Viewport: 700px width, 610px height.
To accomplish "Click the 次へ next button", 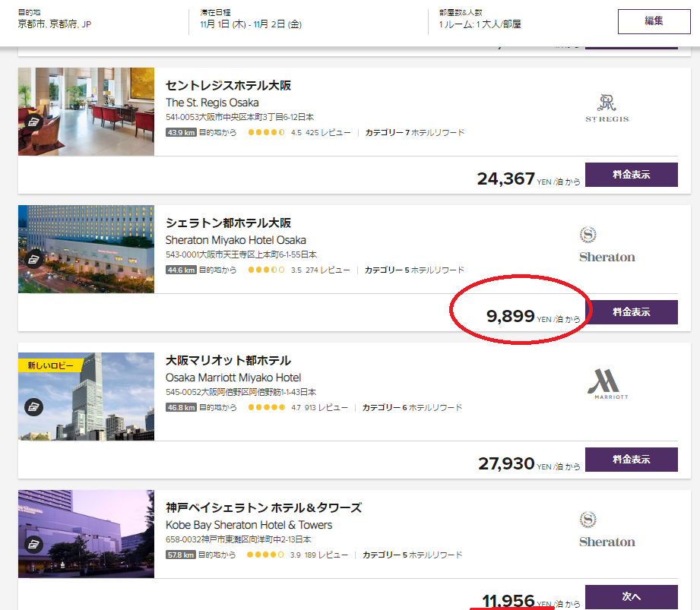I will pyautogui.click(x=632, y=596).
